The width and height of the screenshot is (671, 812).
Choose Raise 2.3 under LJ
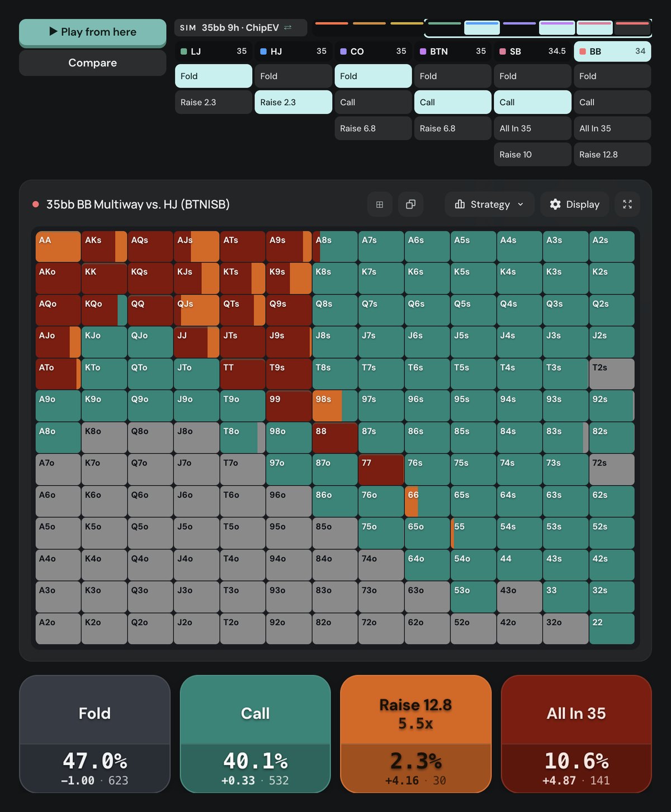[214, 102]
